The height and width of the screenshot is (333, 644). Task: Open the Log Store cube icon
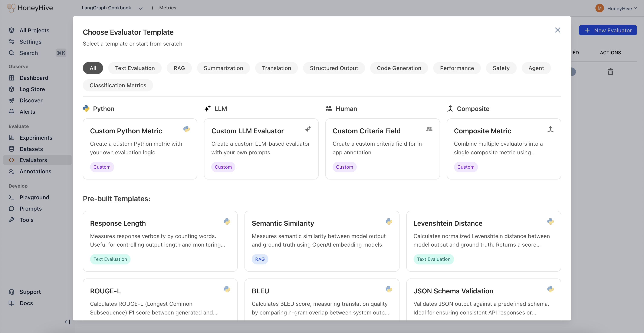(11, 89)
